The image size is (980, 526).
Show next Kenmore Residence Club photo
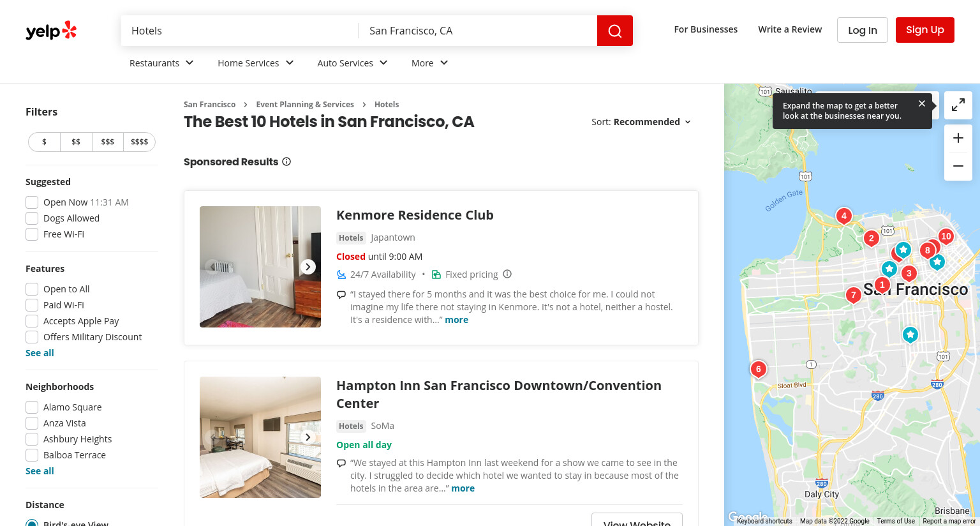coord(308,267)
